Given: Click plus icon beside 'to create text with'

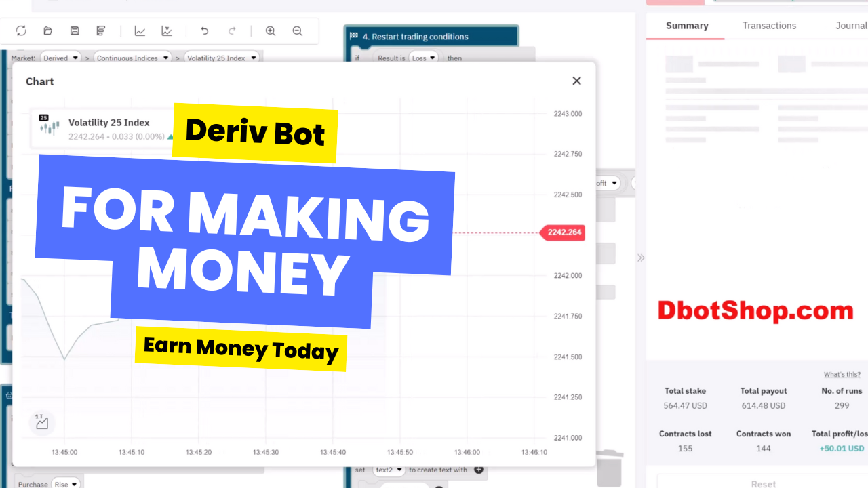Looking at the screenshot, I should coord(478,470).
